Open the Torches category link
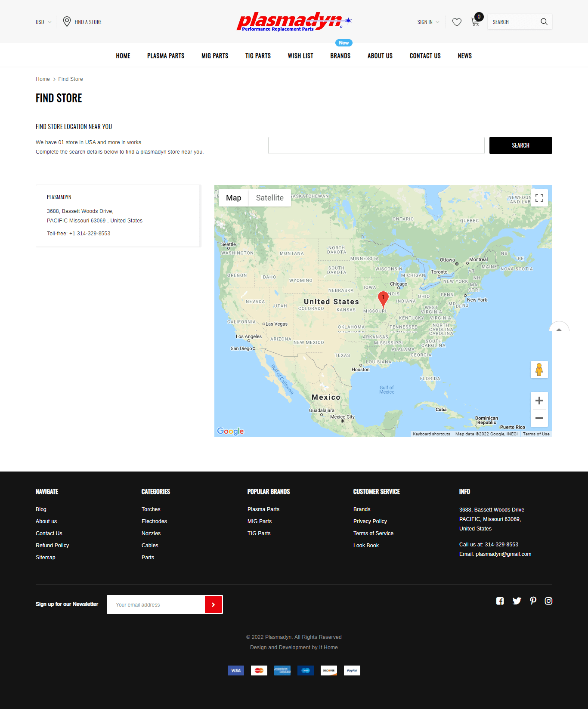This screenshot has width=588, height=709. [151, 509]
